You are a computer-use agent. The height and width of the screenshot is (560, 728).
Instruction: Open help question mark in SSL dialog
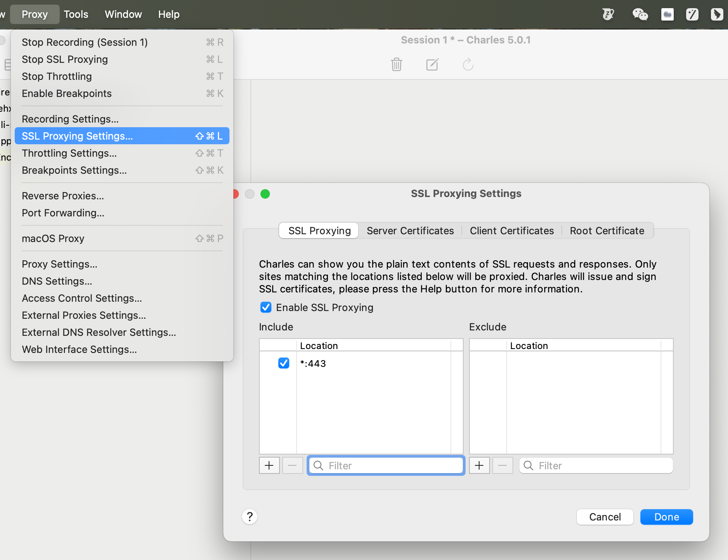[250, 517]
